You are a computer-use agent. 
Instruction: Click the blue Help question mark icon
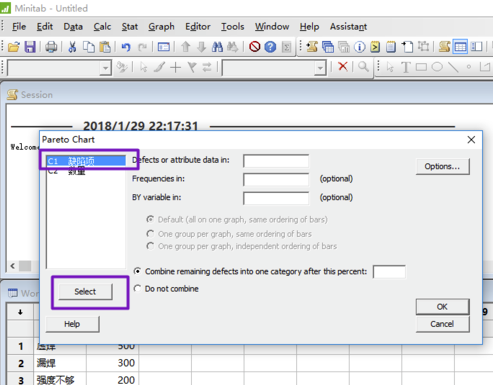270,47
